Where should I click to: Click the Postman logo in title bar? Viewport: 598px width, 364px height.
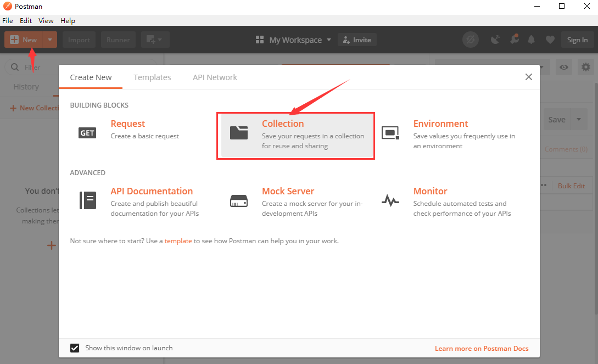point(7,6)
